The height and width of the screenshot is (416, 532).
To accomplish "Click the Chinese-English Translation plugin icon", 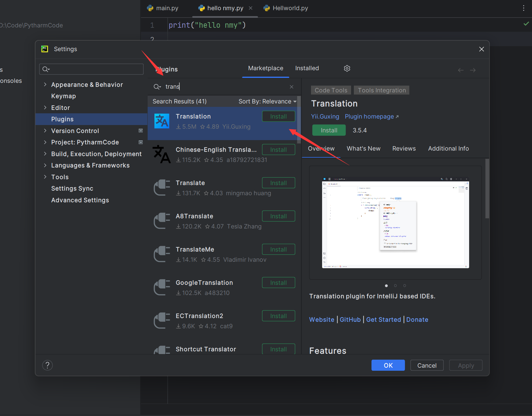I will (x=162, y=155).
